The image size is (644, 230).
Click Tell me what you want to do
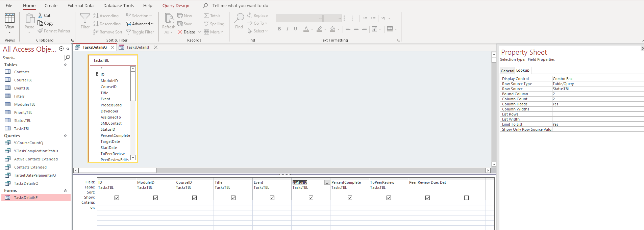[x=240, y=5]
